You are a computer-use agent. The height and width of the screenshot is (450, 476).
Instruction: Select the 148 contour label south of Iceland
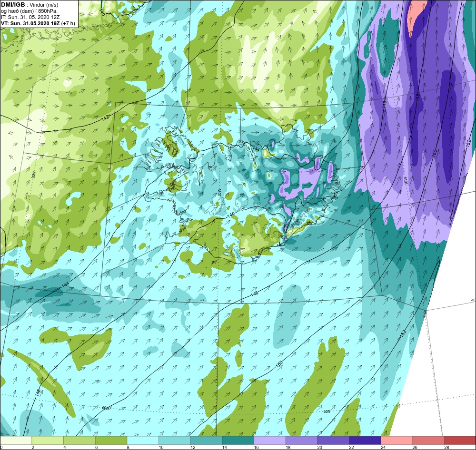254,293
